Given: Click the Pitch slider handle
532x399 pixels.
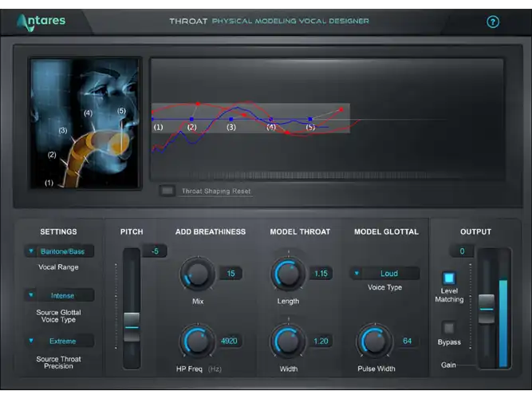Looking at the screenshot, I should tap(132, 327).
